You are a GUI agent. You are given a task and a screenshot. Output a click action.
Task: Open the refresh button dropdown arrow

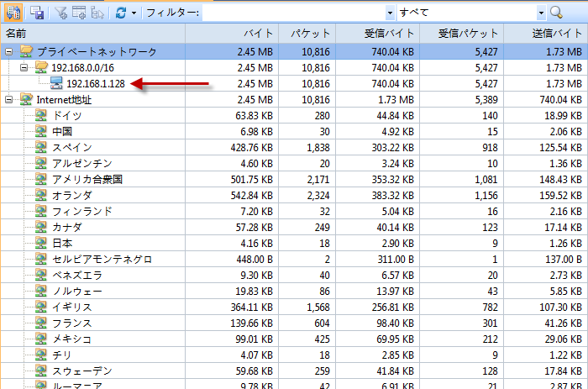134,13
